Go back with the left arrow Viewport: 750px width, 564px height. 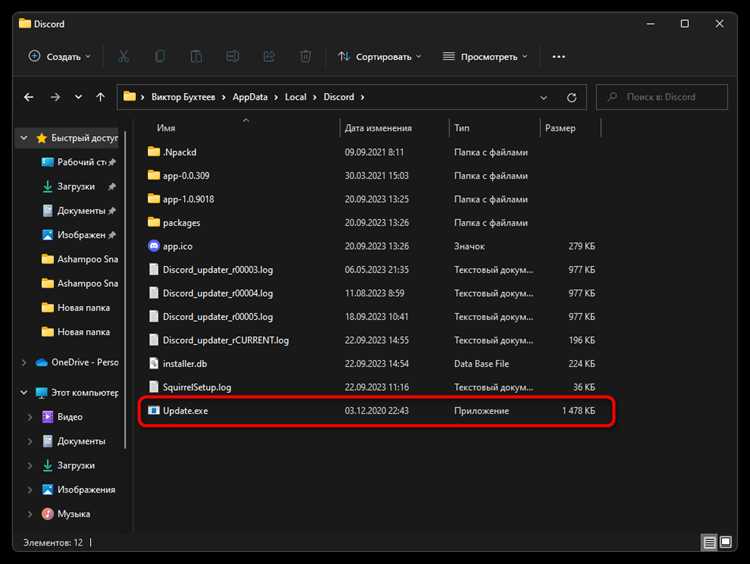coord(29,97)
